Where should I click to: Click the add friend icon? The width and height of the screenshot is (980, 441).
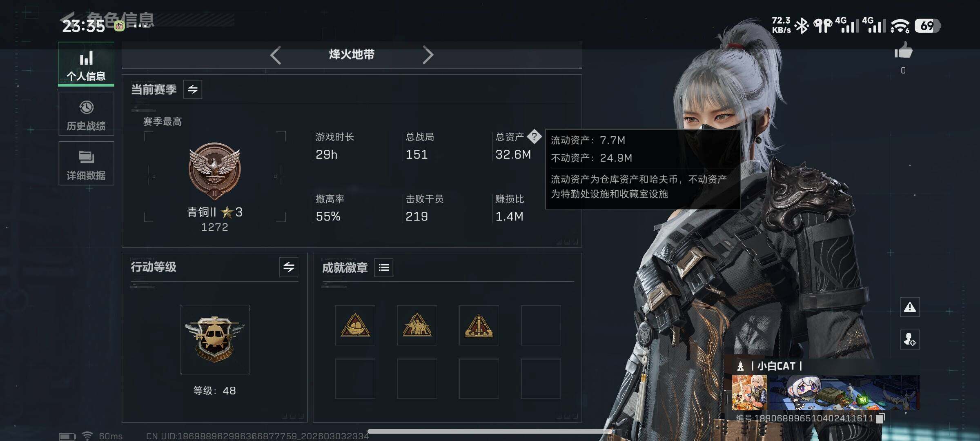[910, 339]
